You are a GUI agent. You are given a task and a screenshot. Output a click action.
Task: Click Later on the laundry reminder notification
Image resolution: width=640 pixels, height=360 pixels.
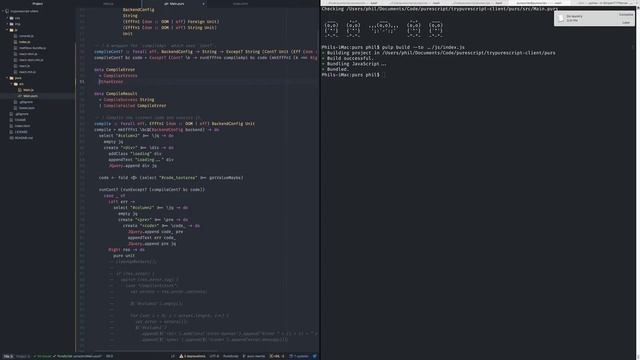[626, 22]
